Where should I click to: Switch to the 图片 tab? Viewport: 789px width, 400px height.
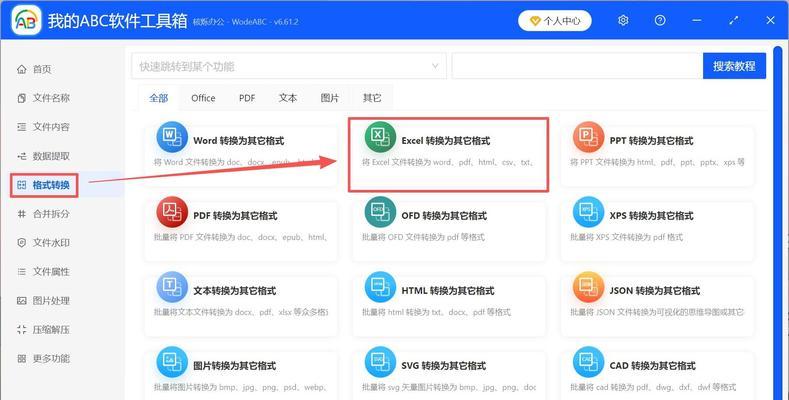pos(330,98)
